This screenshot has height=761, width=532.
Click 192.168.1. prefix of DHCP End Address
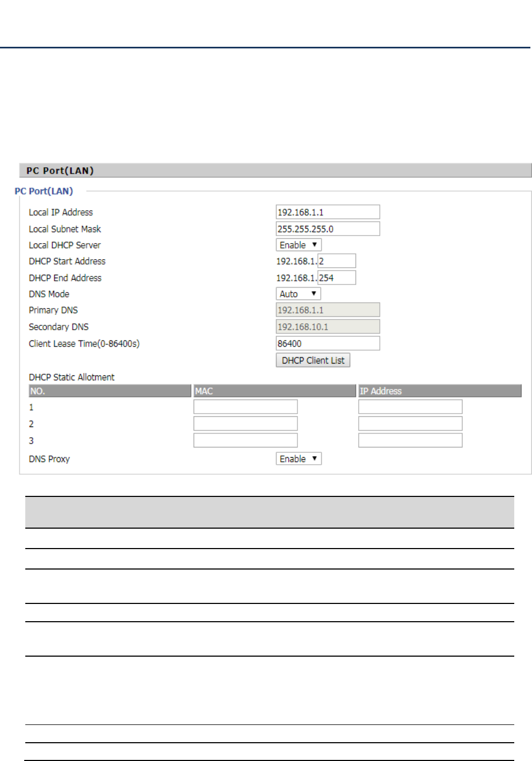tap(296, 278)
